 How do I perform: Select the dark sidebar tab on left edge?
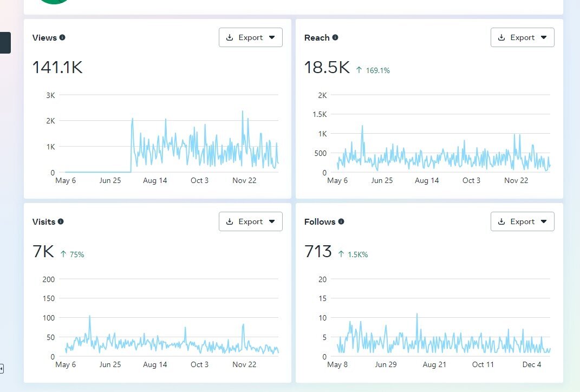pos(5,43)
